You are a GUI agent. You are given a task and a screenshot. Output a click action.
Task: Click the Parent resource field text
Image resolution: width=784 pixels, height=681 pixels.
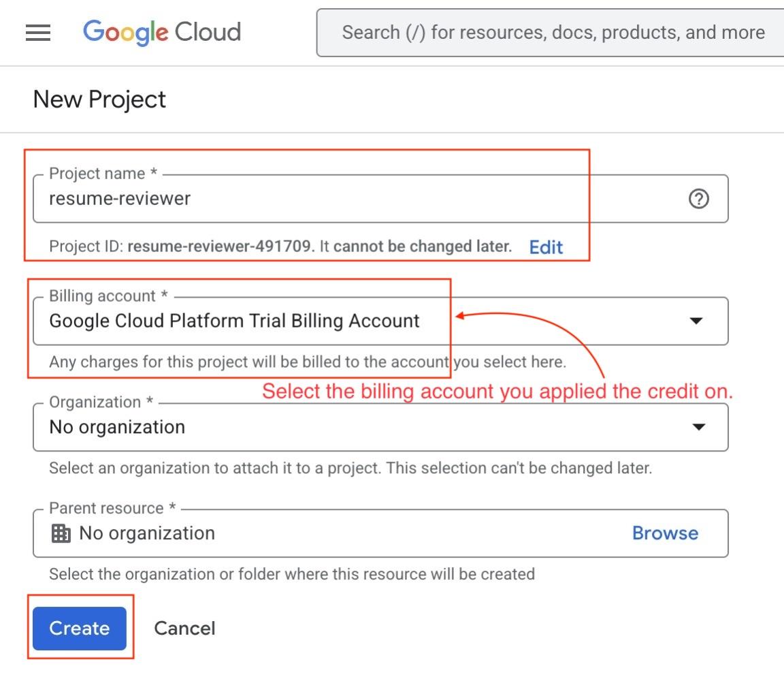click(147, 533)
